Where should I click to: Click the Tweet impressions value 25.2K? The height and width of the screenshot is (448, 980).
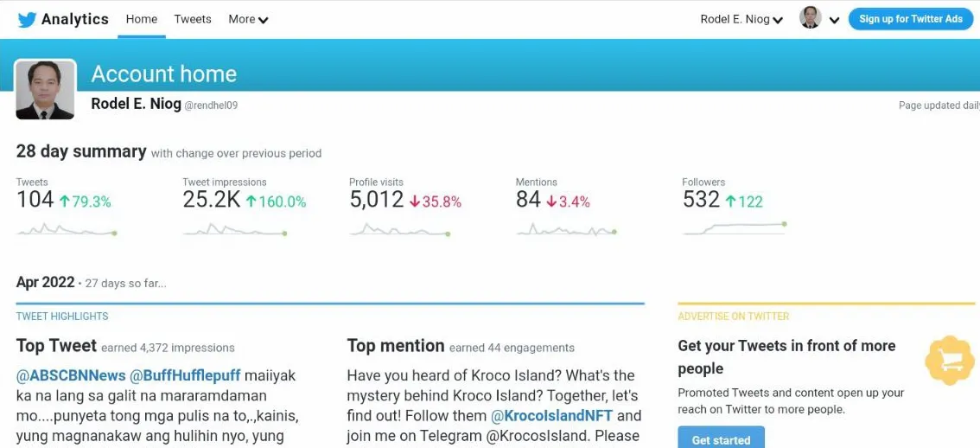[211, 200]
